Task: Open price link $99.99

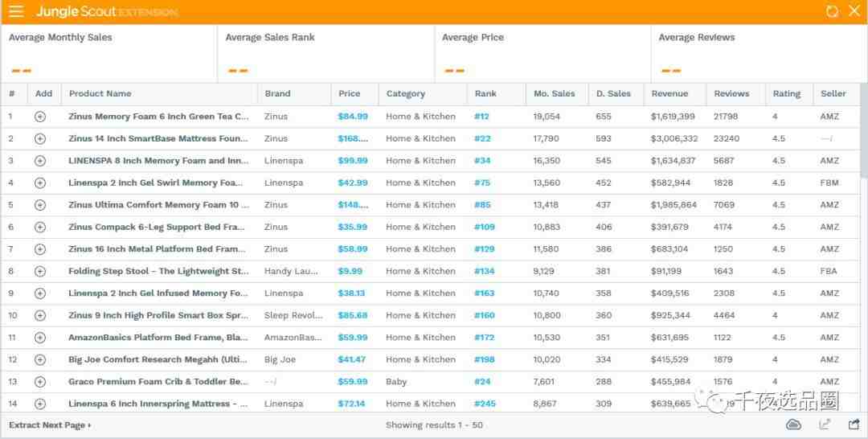Action: click(x=353, y=161)
